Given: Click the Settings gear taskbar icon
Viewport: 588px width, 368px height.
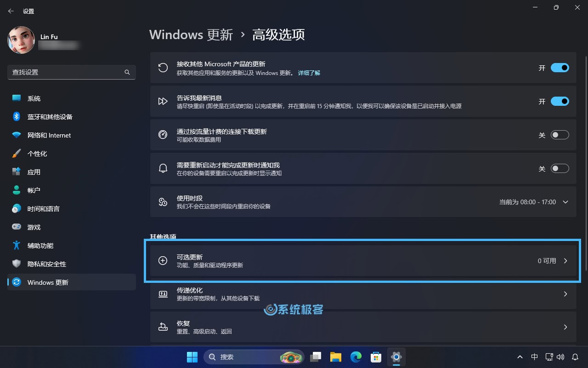Looking at the screenshot, I should (396, 357).
